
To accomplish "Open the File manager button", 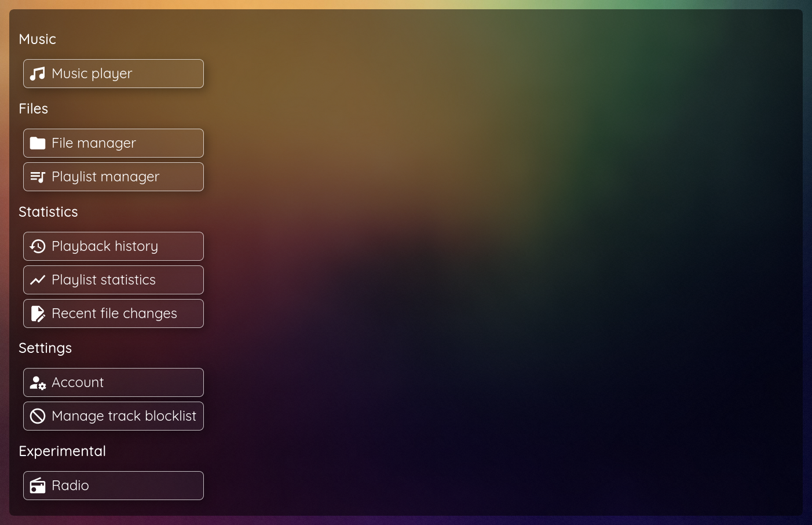I will tap(114, 143).
